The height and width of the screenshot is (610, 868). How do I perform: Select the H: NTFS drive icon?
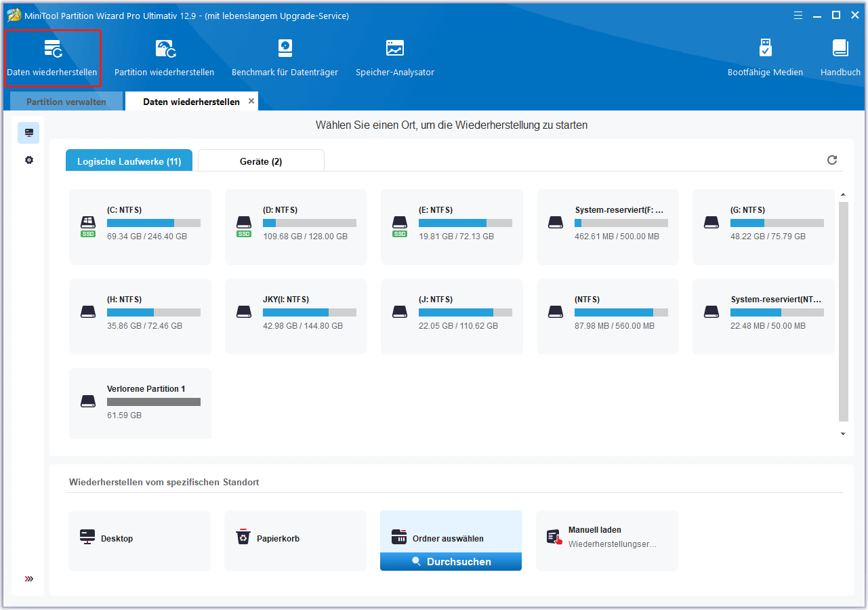click(x=88, y=312)
